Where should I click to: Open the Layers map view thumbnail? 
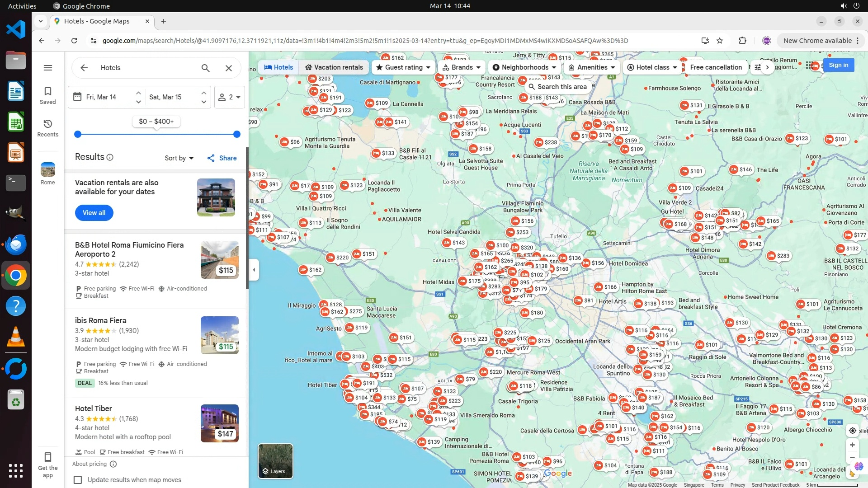[x=275, y=460]
